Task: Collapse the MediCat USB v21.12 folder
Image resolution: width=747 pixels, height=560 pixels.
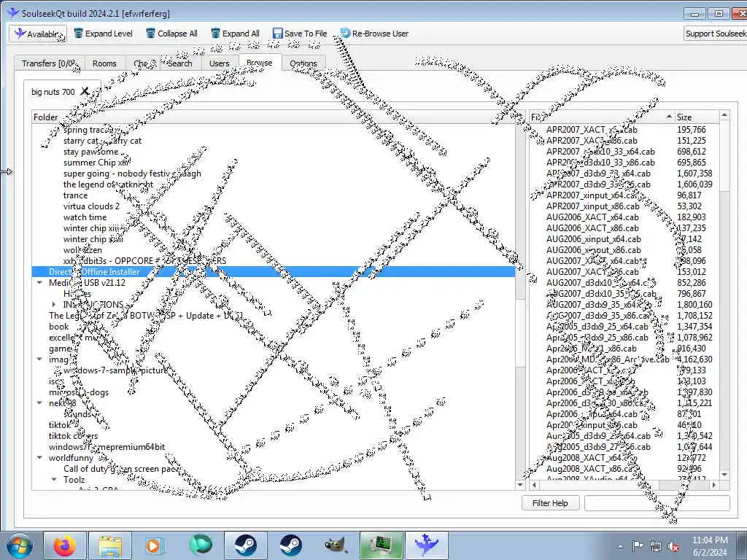Action: [39, 283]
